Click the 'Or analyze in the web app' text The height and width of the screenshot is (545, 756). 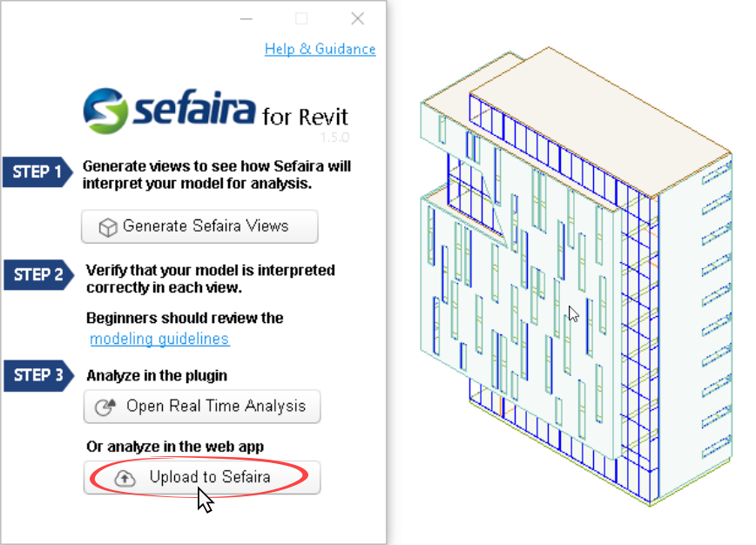[x=175, y=447]
